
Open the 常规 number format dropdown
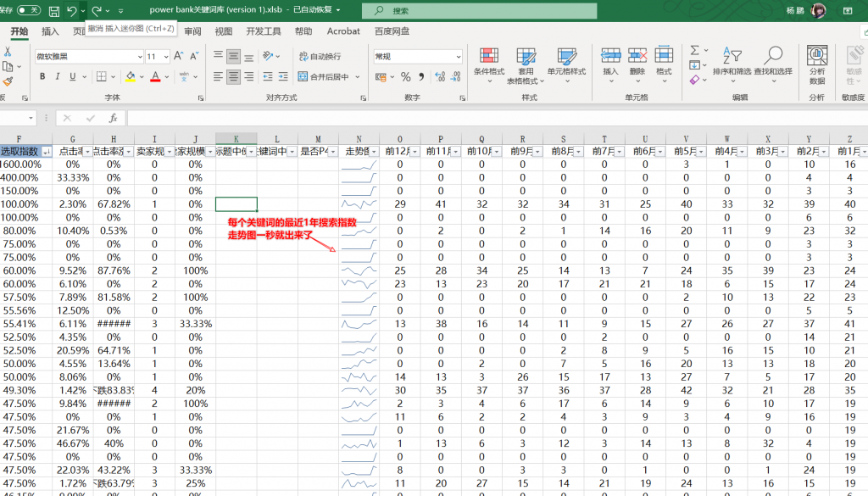pos(459,57)
